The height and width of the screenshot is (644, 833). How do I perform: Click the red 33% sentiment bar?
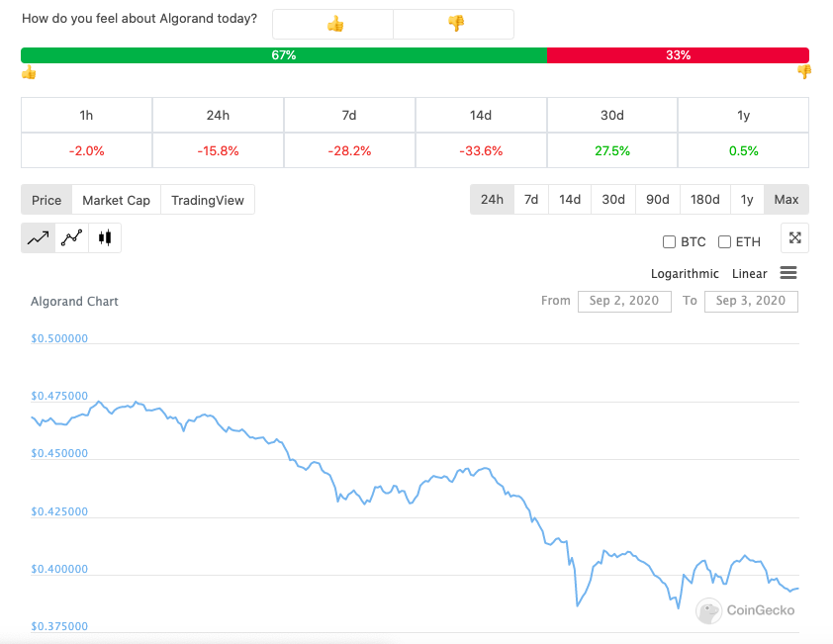click(x=678, y=55)
